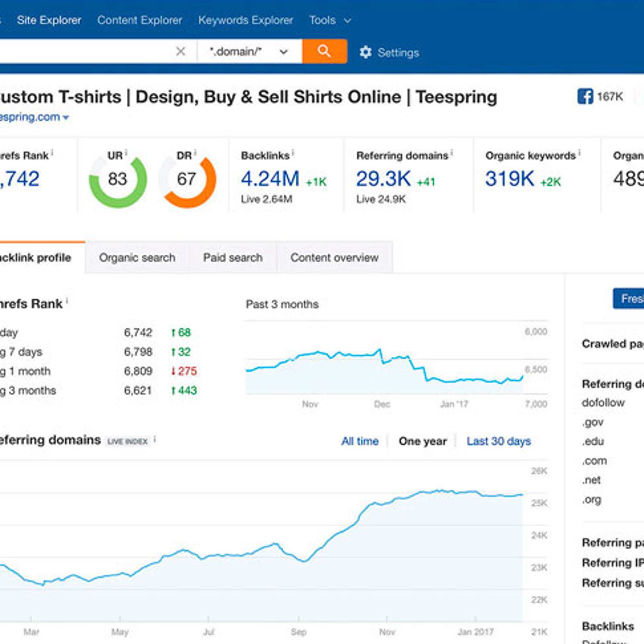Click the Organic keywords value 319K
The width and height of the screenshot is (644, 644).
pyautogui.click(x=510, y=179)
